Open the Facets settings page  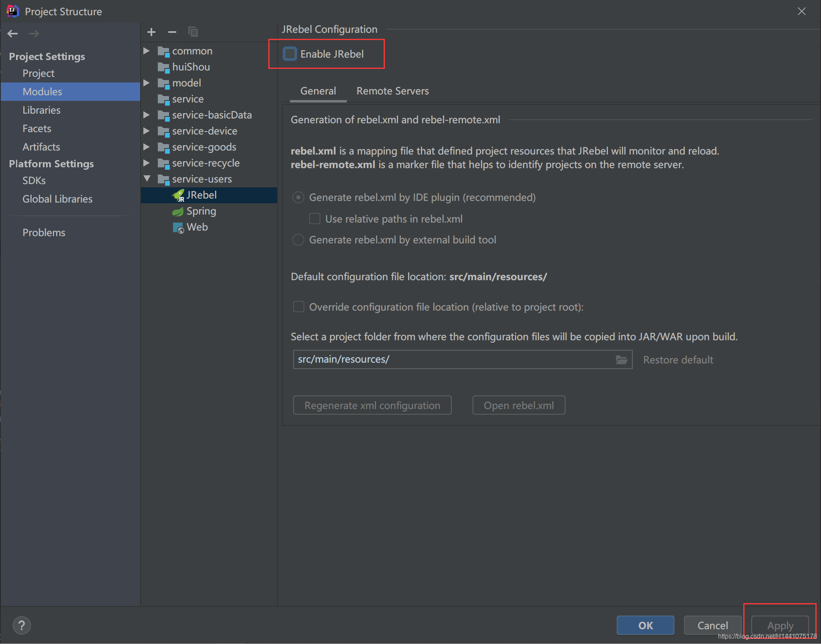coord(37,128)
